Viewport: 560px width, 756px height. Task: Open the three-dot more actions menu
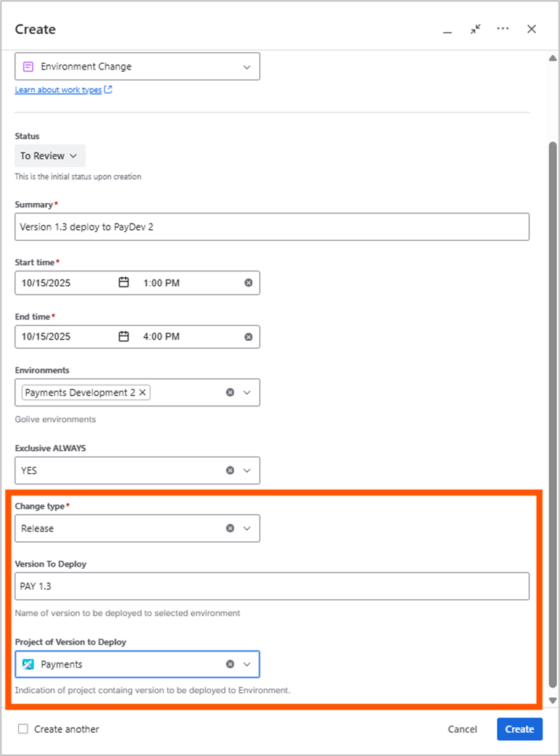click(x=503, y=29)
